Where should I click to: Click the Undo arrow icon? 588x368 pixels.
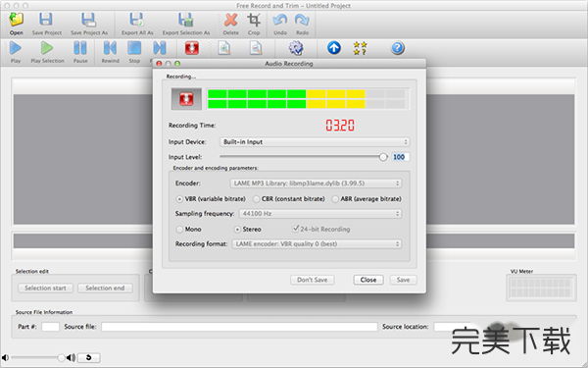[x=279, y=20]
